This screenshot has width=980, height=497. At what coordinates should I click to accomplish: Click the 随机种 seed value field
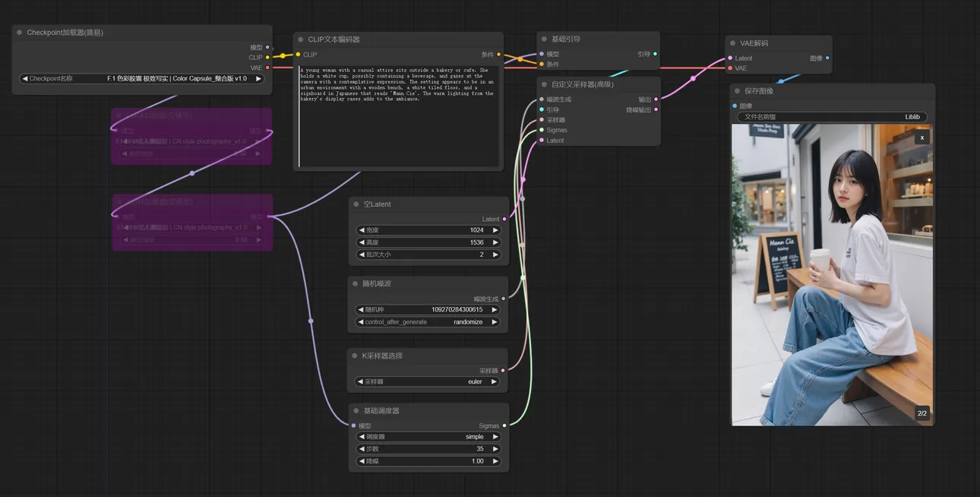(x=428, y=310)
